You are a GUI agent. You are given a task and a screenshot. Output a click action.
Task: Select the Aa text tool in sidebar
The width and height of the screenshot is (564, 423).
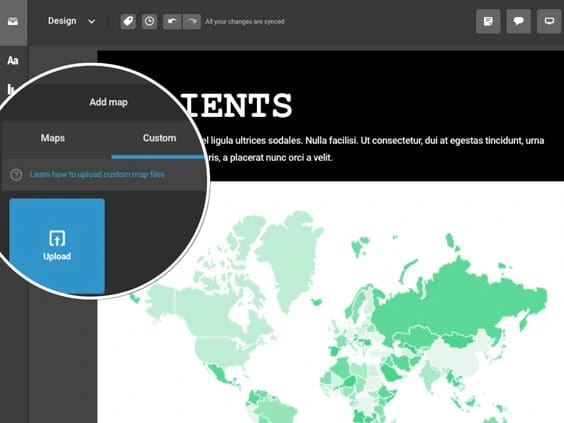click(x=13, y=60)
